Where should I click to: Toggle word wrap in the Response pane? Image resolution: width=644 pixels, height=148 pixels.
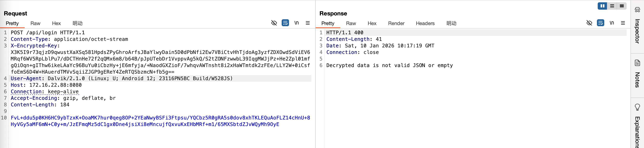click(x=601, y=23)
